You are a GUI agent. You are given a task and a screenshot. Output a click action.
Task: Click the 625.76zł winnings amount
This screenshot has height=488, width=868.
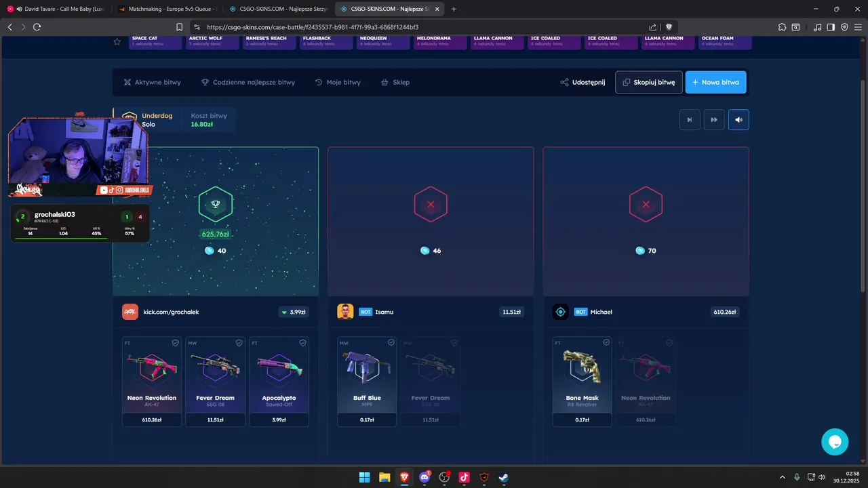tap(215, 235)
